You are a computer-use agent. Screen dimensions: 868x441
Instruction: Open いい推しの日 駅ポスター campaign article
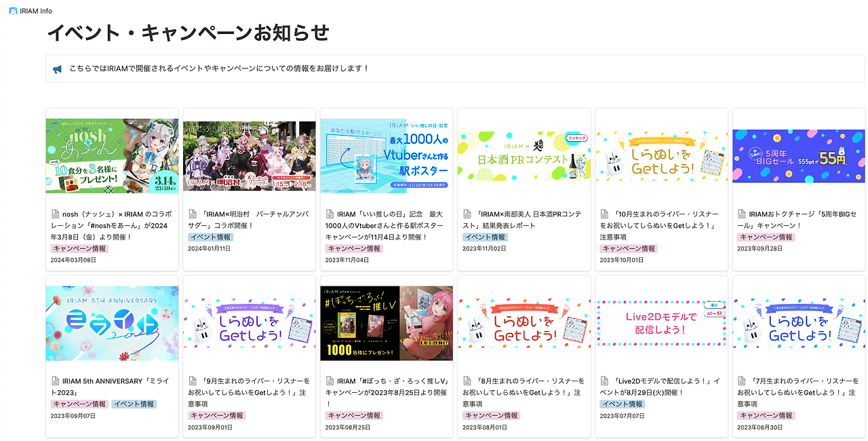coord(385,225)
